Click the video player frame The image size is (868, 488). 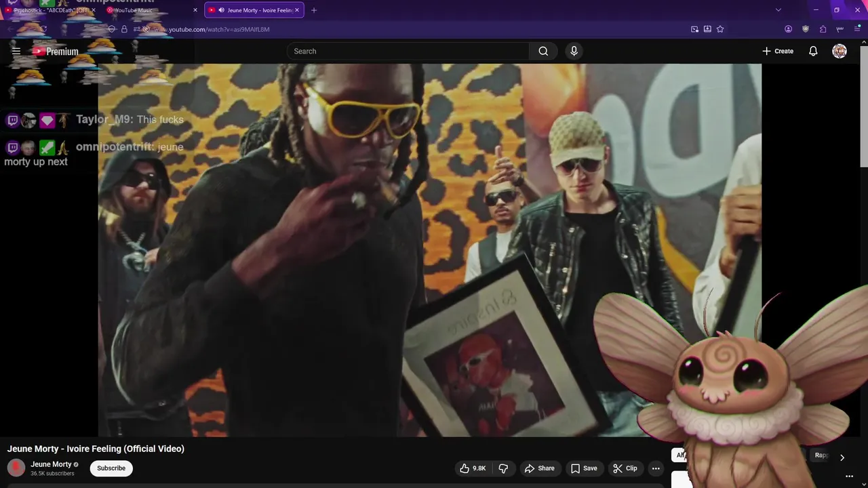pos(430,250)
